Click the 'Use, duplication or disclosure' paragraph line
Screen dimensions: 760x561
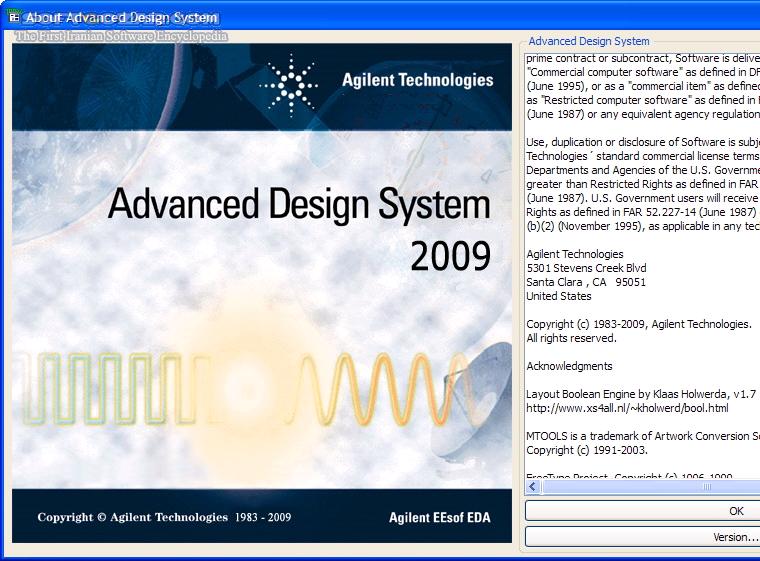pos(643,142)
